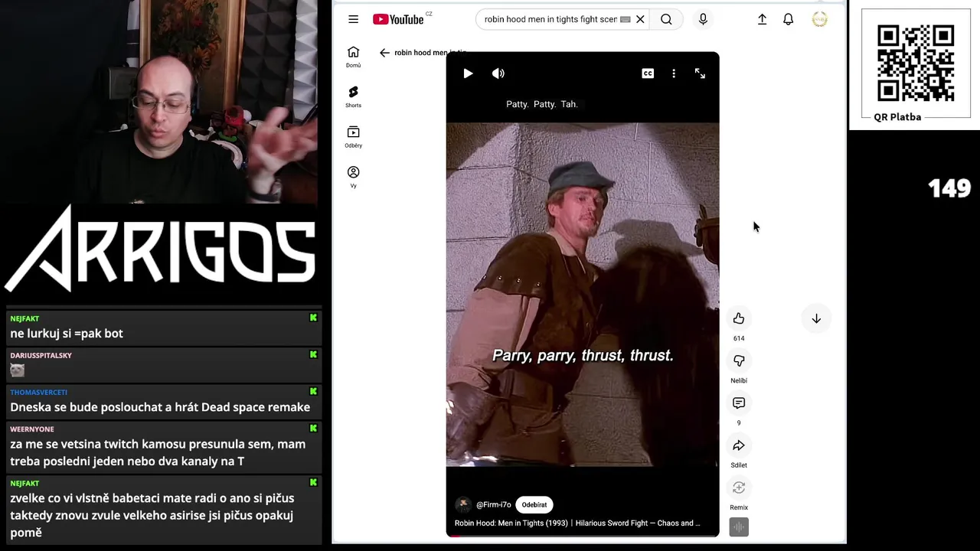
Task: Open Domů in the sidebar
Action: coord(353,57)
